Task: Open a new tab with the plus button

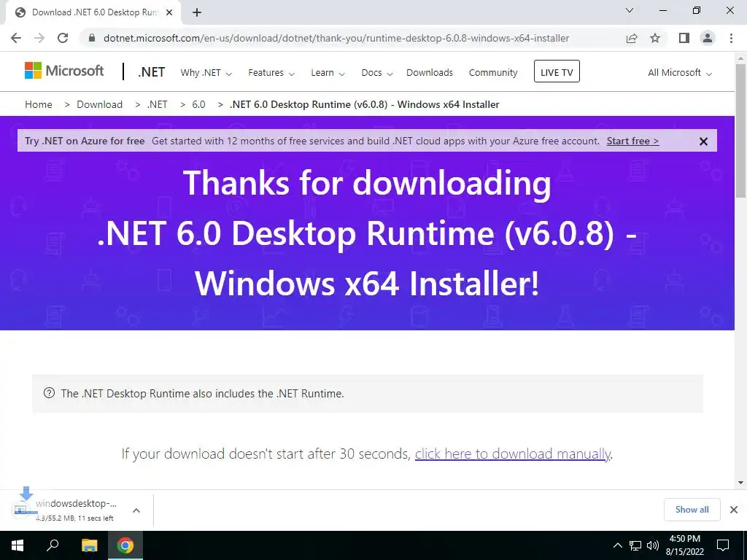Action: point(197,12)
